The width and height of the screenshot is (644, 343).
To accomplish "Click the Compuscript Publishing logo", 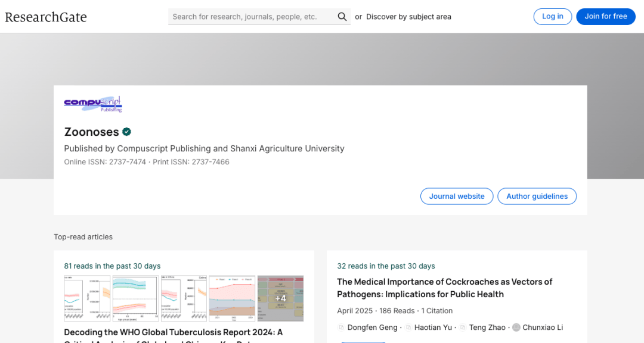I will click(93, 104).
